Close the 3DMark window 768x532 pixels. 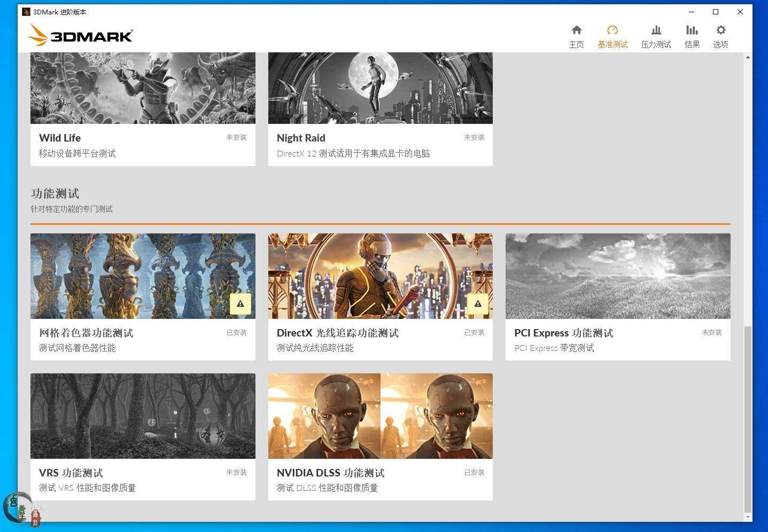[x=740, y=12]
